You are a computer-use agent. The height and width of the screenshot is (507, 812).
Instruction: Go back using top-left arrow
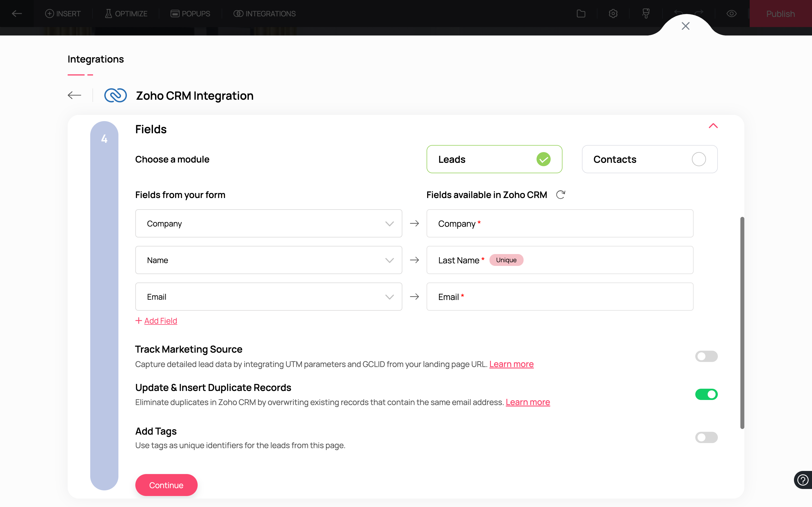coord(17,14)
